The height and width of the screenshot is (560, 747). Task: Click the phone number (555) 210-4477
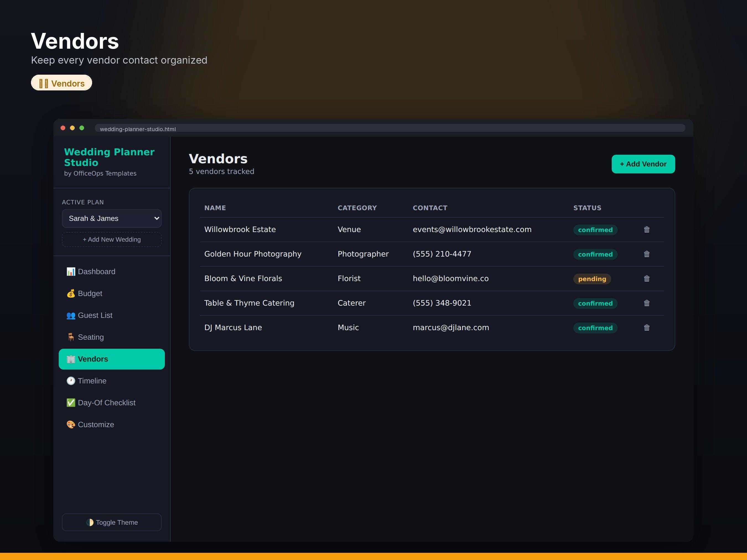click(x=442, y=254)
